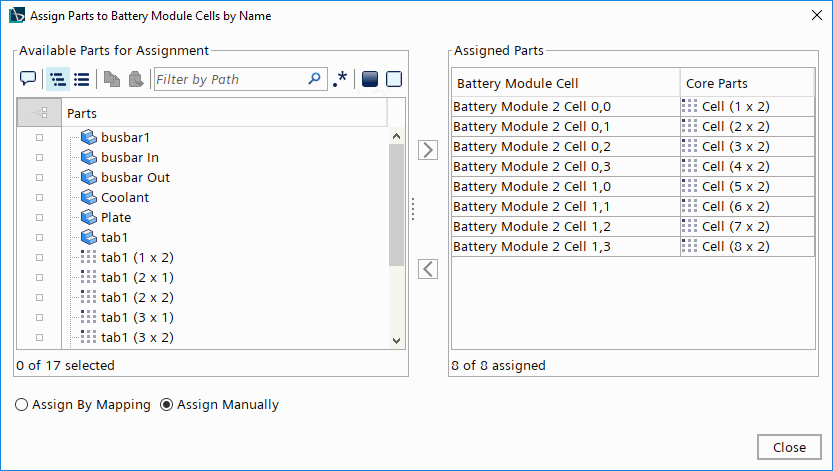This screenshot has width=833, height=471.
Task: Select Battery Module 2 Cell 0,2 row
Action: [546, 146]
